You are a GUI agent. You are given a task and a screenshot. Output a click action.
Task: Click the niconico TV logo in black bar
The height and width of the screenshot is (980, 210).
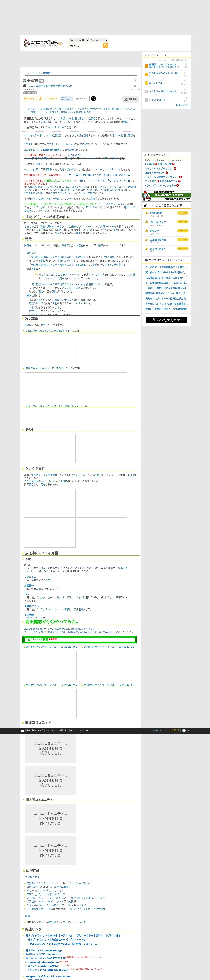point(22,730)
